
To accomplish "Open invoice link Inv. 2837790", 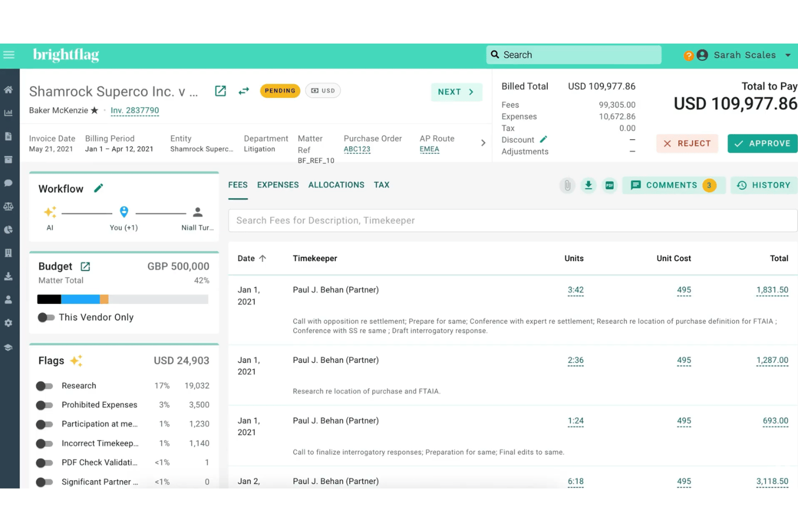I will (135, 110).
